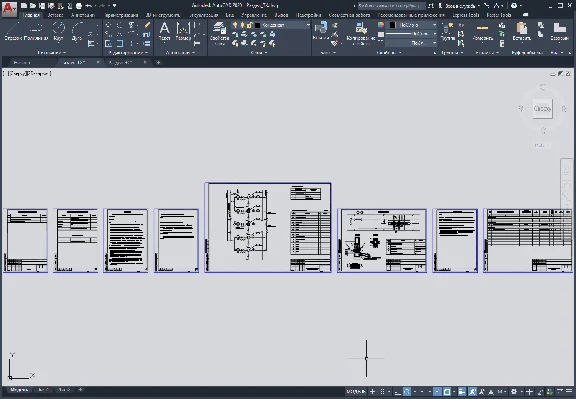Expand the Layers (Слои) panel
576x399 pixels.
[259, 53]
